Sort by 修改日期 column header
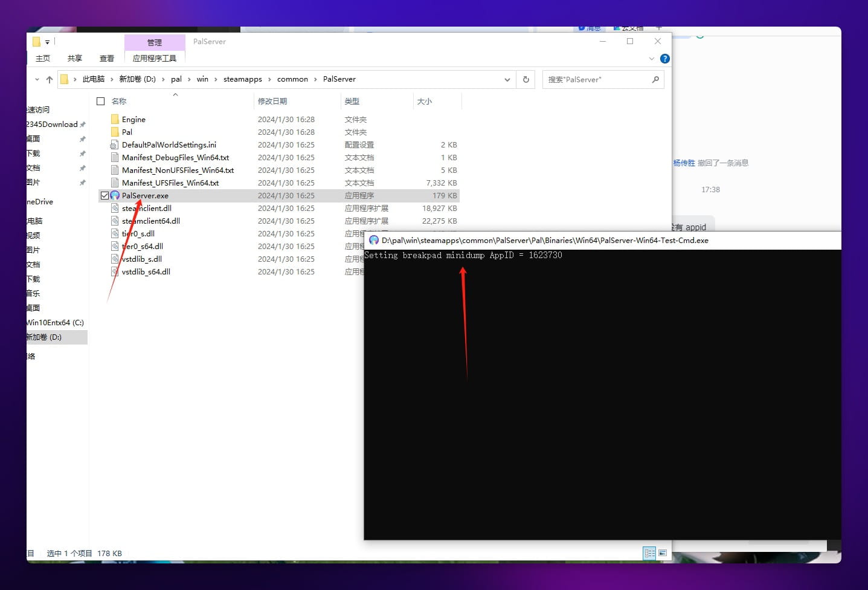The height and width of the screenshot is (590, 868). 272,102
